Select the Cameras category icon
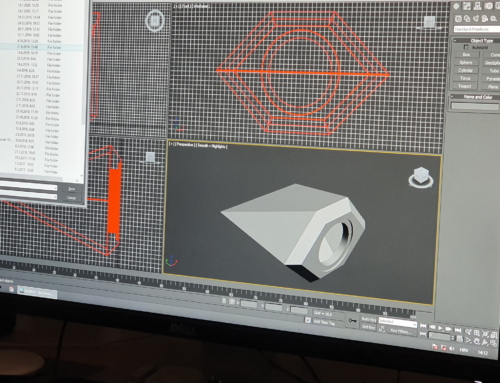The width and height of the screenshot is (500, 383). pos(485,19)
